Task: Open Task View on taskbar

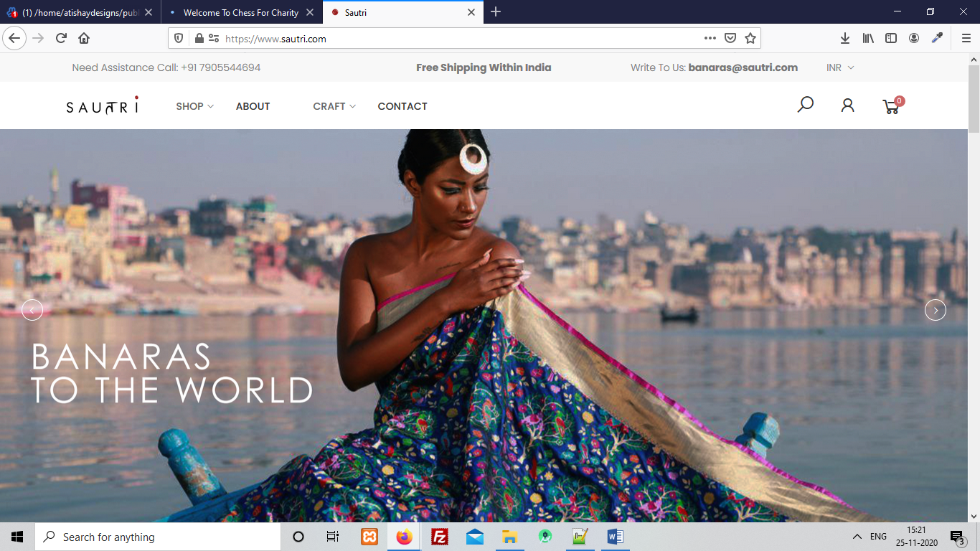Action: 333,537
